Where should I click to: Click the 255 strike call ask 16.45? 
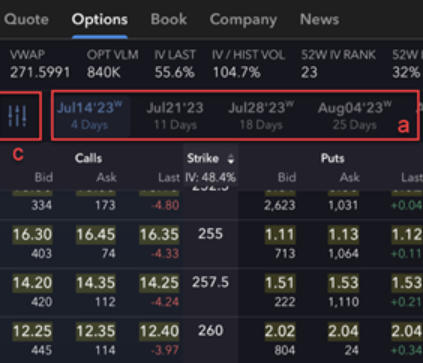click(96, 235)
